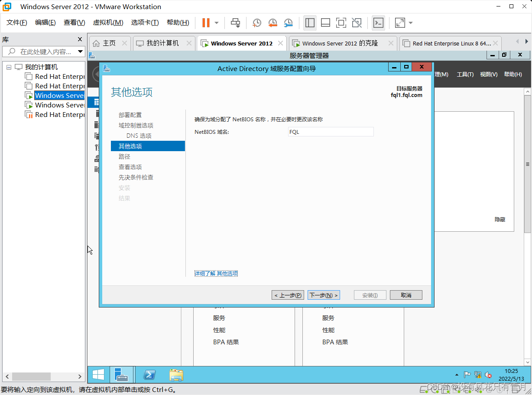Screen dimensions: 532x395
Task: Click the 取消 button in wizard
Action: point(406,295)
